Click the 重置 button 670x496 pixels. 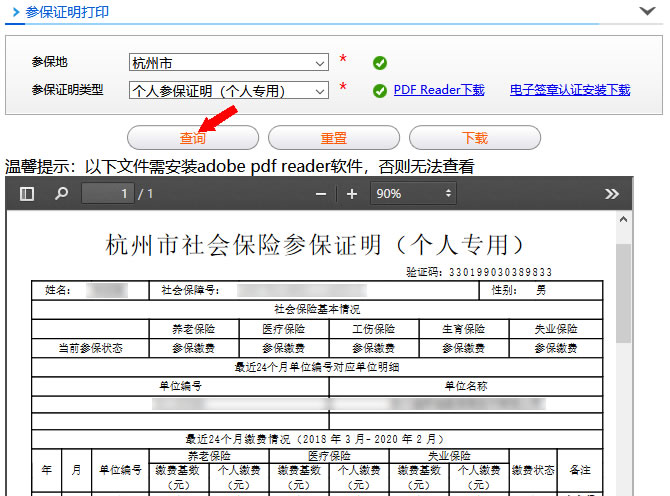tap(334, 138)
